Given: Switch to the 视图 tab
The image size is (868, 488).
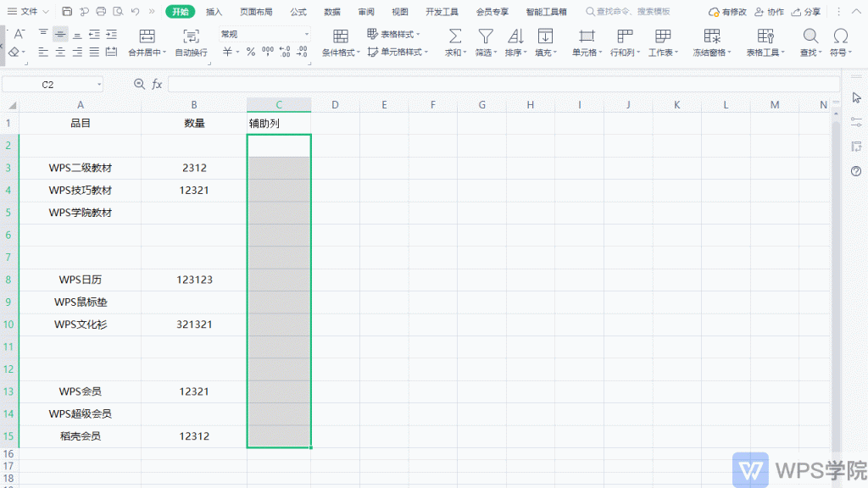Looking at the screenshot, I should coord(400,12).
